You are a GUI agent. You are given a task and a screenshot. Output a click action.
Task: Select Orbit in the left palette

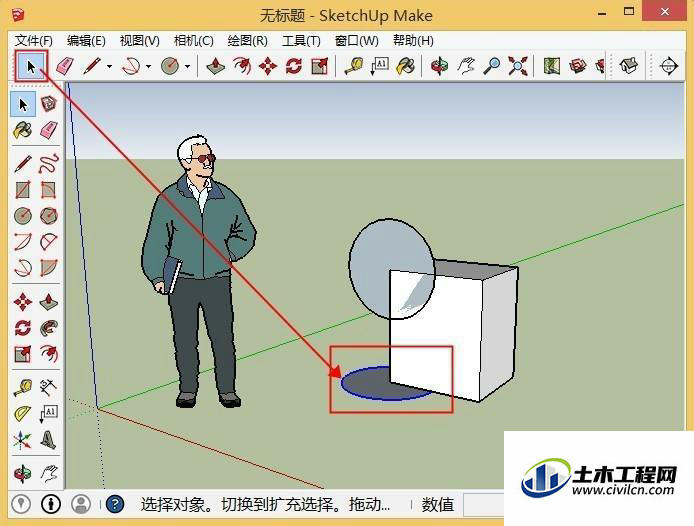[x=23, y=473]
